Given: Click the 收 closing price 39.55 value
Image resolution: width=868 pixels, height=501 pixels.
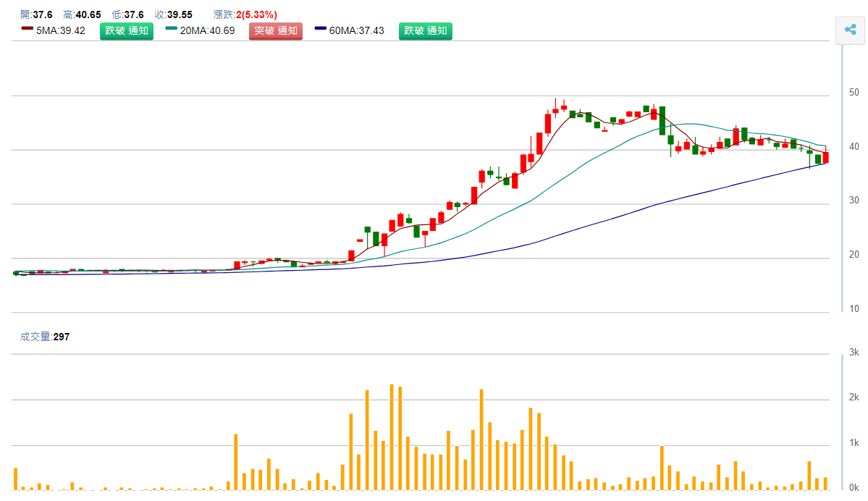Looking at the screenshot, I should pos(181,14).
